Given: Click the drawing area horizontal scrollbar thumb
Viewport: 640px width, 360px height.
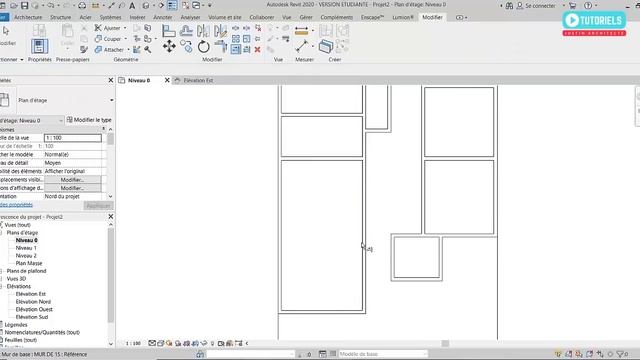Looking at the screenshot, I should point(445,344).
